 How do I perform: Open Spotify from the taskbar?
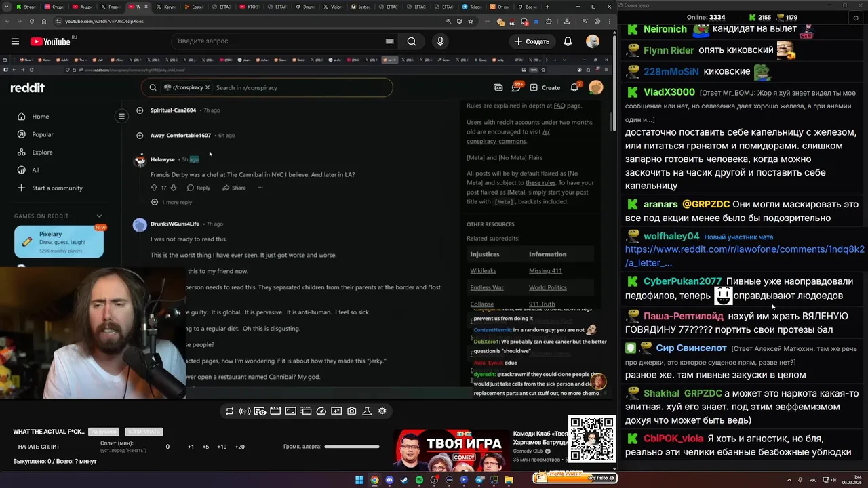pos(419,480)
